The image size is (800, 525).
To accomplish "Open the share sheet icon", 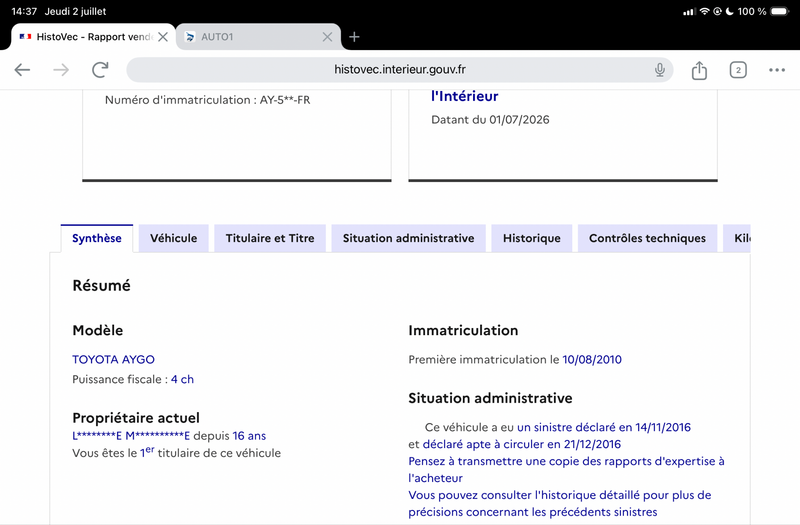I will [699, 70].
